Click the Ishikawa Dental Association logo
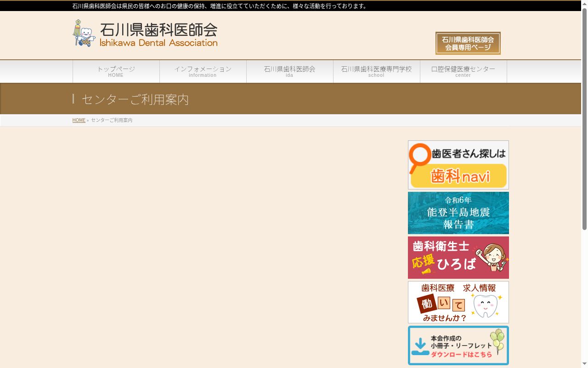The width and height of the screenshot is (588, 368). coord(145,33)
